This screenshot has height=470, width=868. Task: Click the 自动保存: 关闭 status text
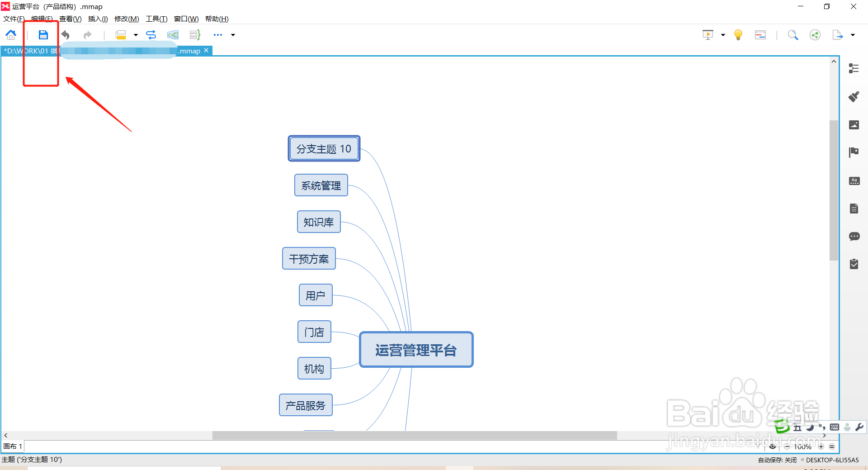coord(777,460)
